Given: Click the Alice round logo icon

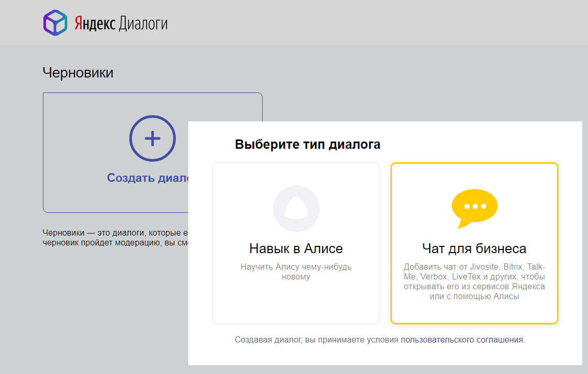Looking at the screenshot, I should coord(296,209).
